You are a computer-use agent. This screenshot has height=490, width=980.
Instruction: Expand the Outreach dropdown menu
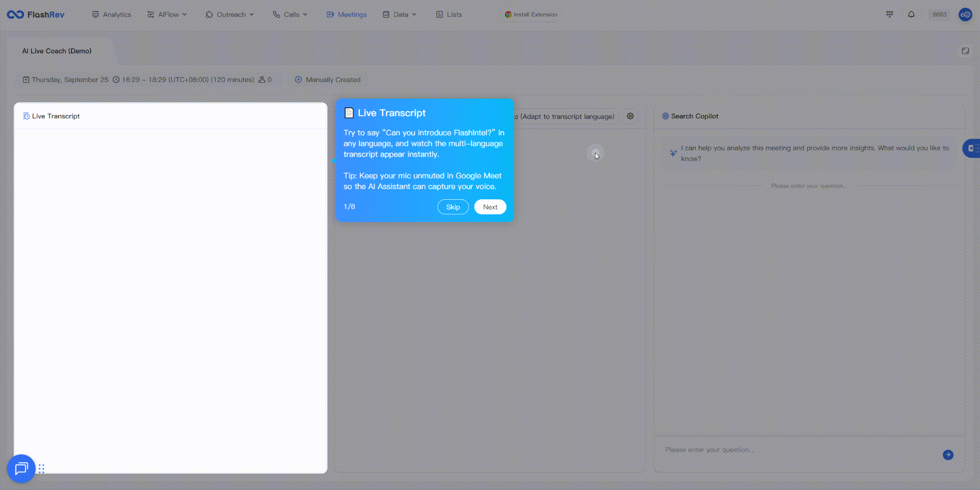pyautogui.click(x=230, y=14)
